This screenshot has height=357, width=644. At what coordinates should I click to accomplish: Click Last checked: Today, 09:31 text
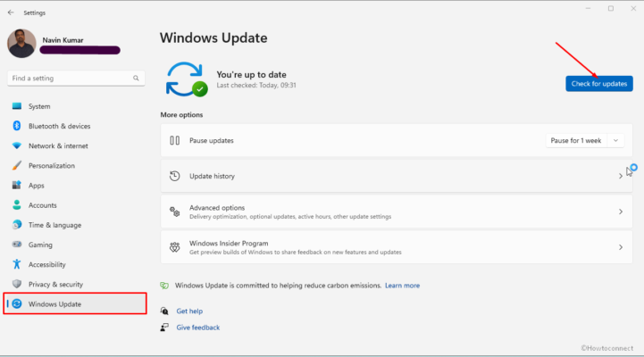(x=256, y=86)
